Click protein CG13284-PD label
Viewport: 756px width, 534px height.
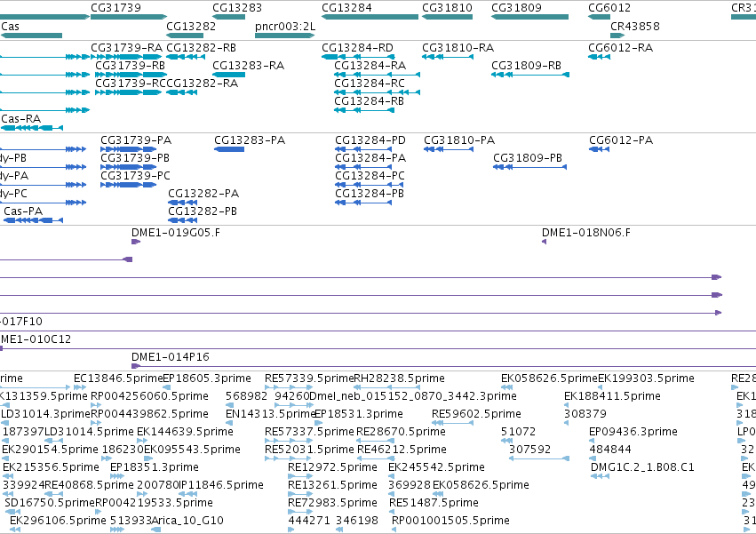(370, 140)
